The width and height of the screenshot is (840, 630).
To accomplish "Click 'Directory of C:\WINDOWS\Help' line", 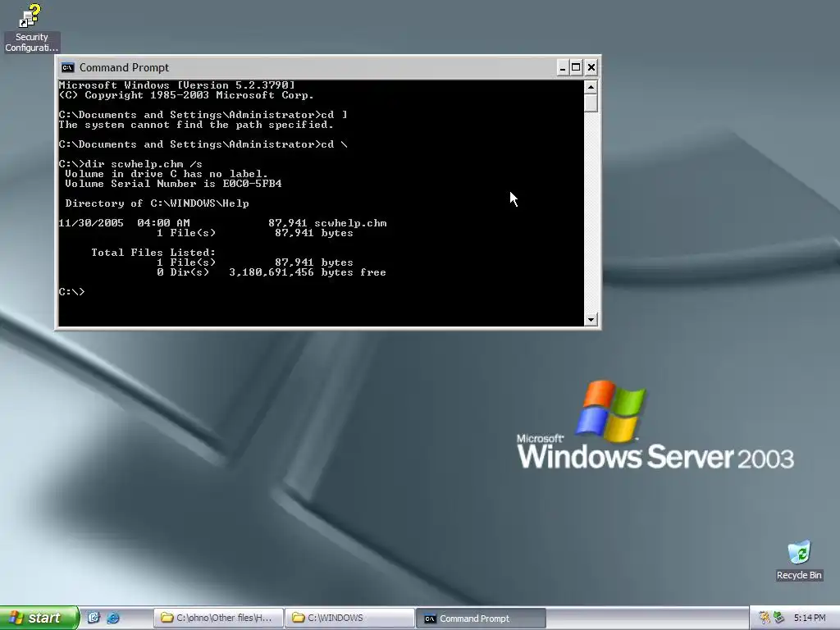I will pyautogui.click(x=157, y=203).
